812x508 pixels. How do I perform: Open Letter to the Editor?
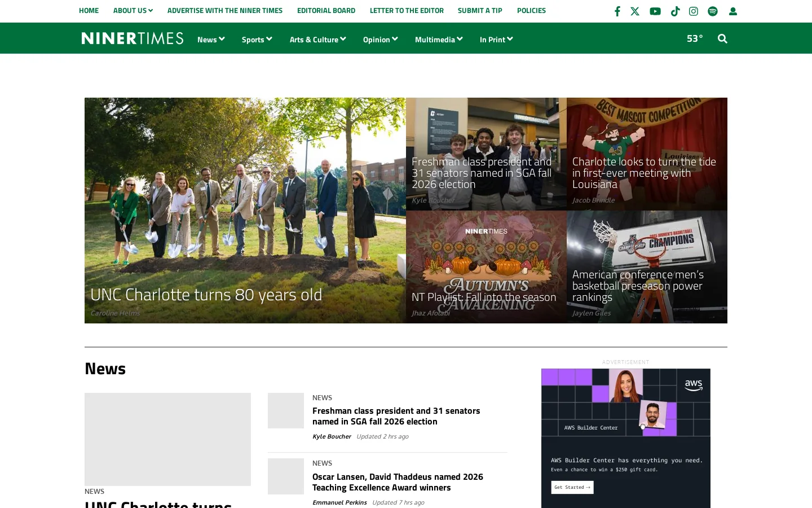407,11
